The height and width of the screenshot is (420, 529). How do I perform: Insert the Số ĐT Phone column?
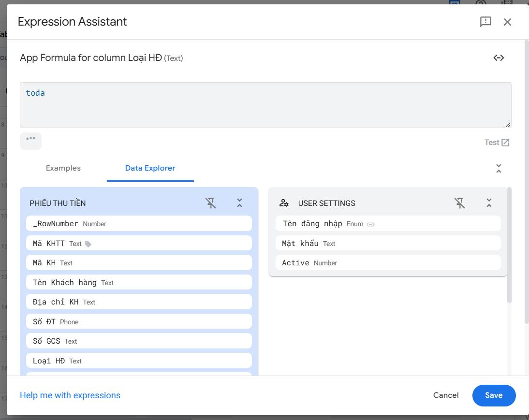point(139,321)
